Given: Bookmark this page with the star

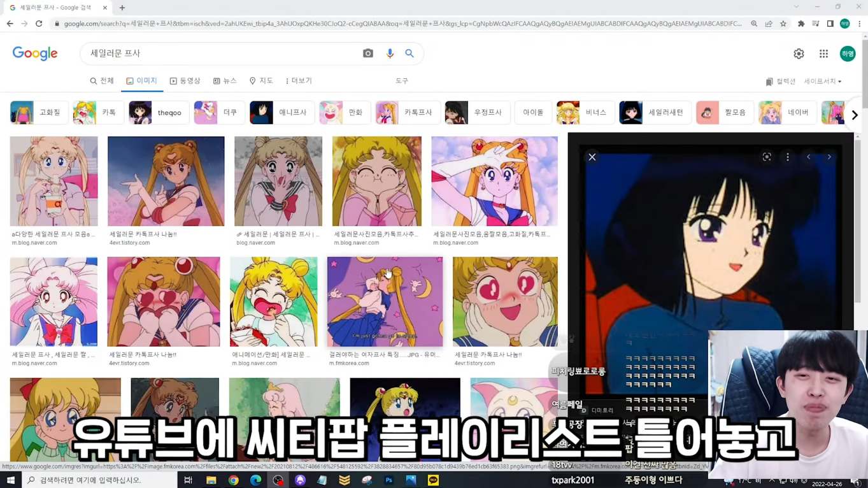Looking at the screenshot, I should pos(783,24).
